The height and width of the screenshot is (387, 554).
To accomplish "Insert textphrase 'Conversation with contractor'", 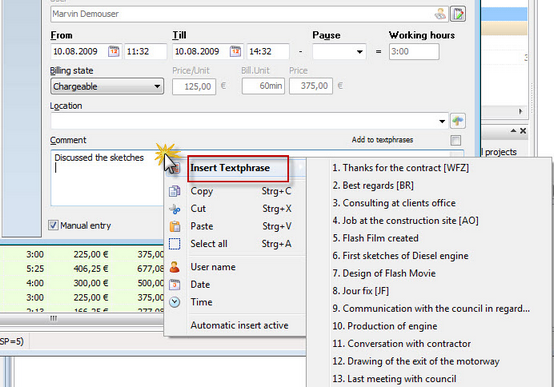I will pyautogui.click(x=401, y=344).
